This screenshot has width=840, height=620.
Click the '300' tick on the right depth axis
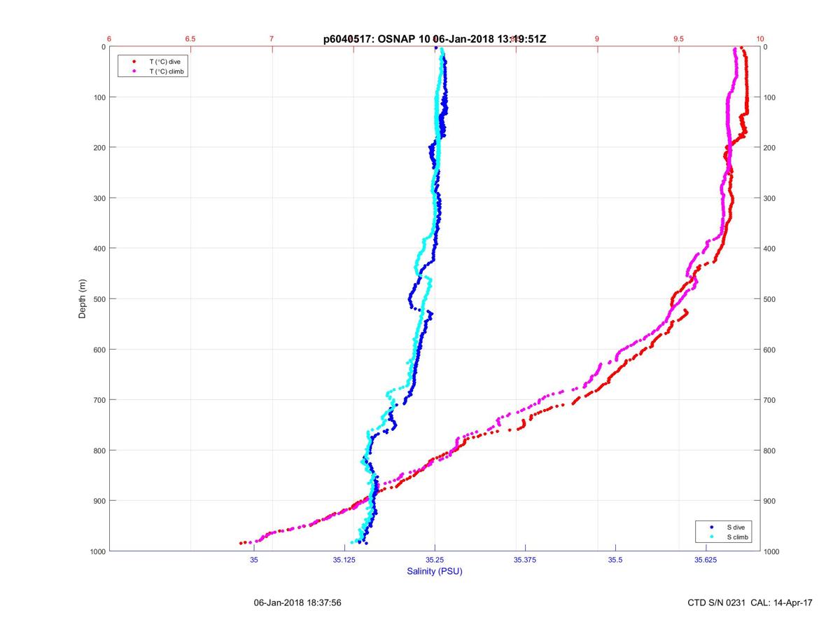pos(770,198)
